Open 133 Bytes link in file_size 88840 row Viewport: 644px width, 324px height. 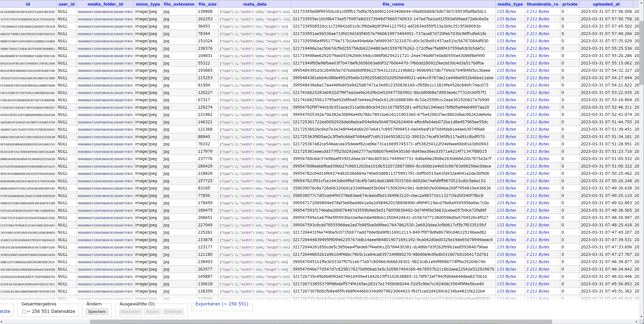[x=507, y=137]
